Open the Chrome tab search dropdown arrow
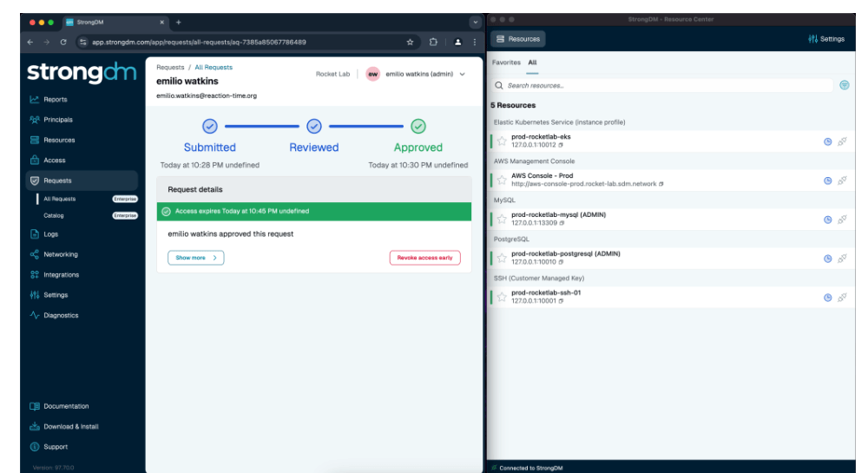The height and width of the screenshot is (473, 868). pos(474,21)
